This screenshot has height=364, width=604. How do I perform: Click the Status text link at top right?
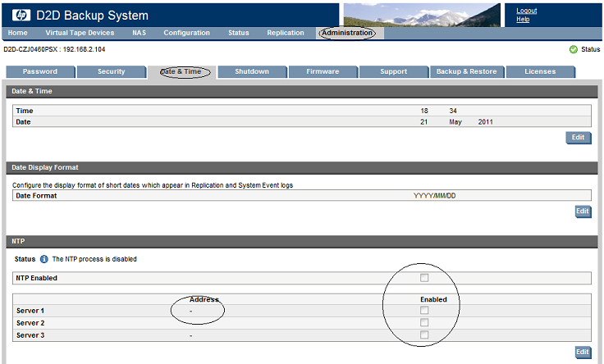591,49
